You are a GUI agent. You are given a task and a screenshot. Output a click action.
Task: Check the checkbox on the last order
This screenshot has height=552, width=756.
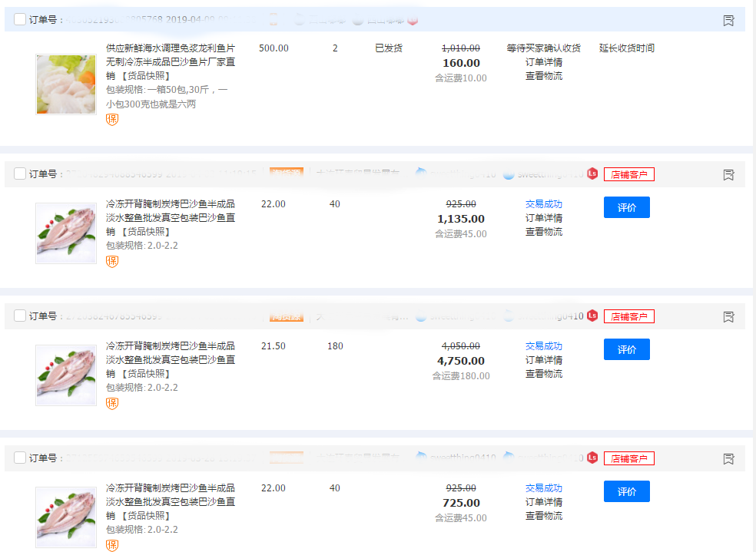(x=19, y=458)
